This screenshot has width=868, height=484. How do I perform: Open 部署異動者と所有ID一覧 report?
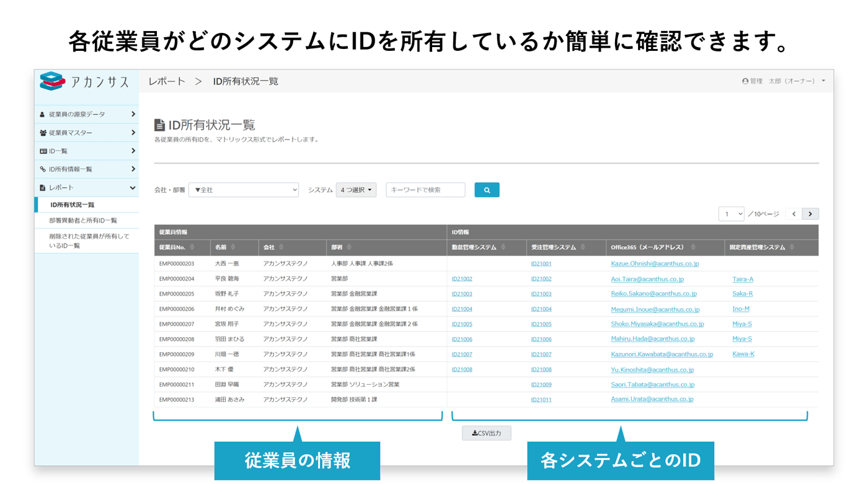pos(83,221)
